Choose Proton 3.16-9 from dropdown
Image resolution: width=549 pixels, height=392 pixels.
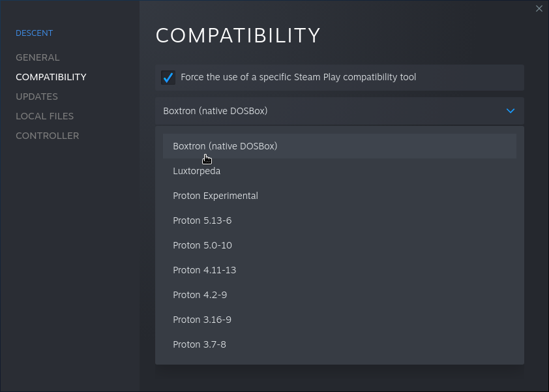[x=340, y=320]
